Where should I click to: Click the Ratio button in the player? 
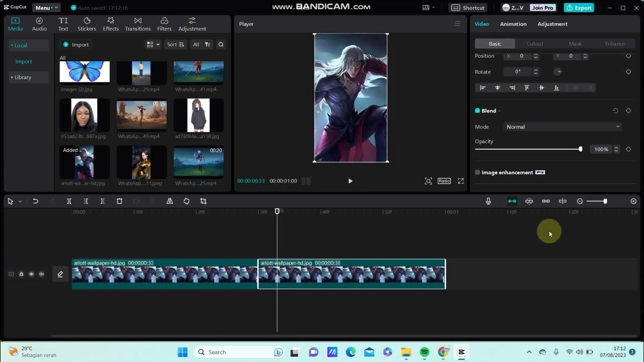point(444,181)
